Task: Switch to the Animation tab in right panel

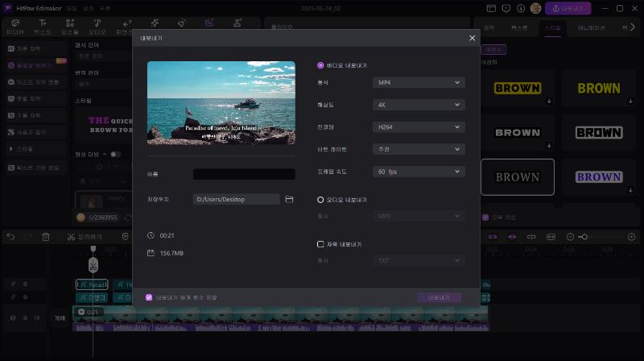Action: 591,28
